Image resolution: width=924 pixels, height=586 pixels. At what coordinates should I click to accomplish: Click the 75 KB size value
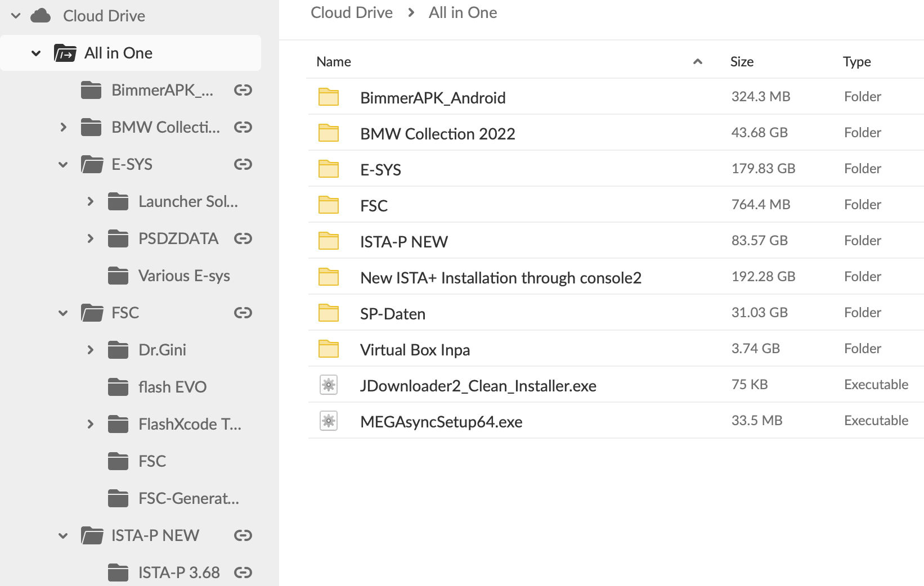pyautogui.click(x=750, y=385)
